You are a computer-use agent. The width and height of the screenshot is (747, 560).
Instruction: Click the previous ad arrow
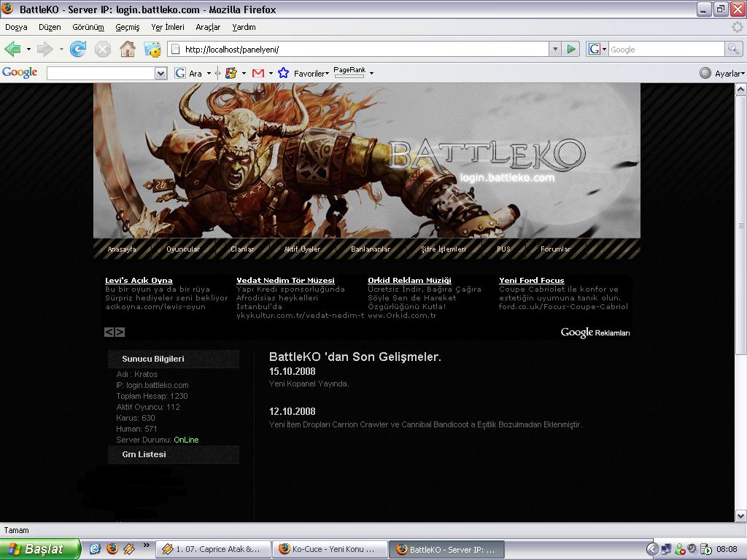click(109, 332)
